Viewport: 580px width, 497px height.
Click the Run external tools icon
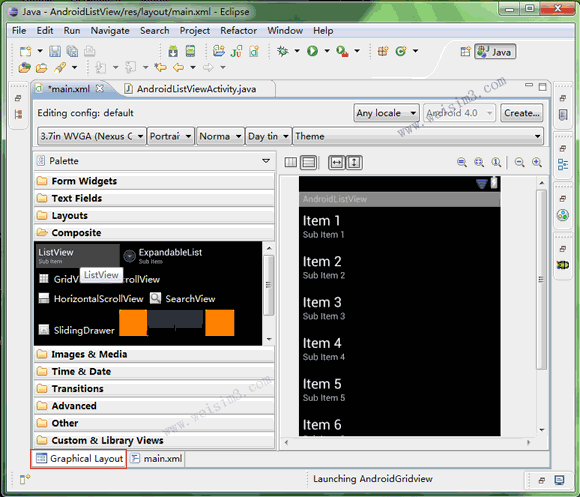point(342,51)
